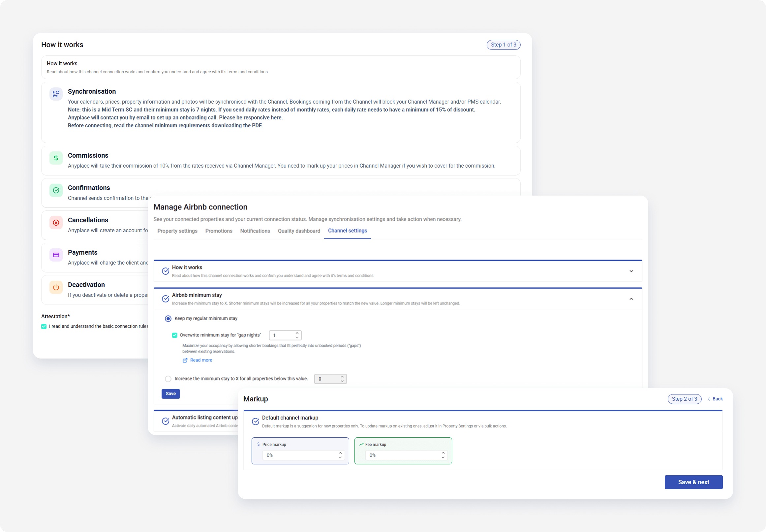
Task: Click the Save & next button
Action: click(694, 482)
